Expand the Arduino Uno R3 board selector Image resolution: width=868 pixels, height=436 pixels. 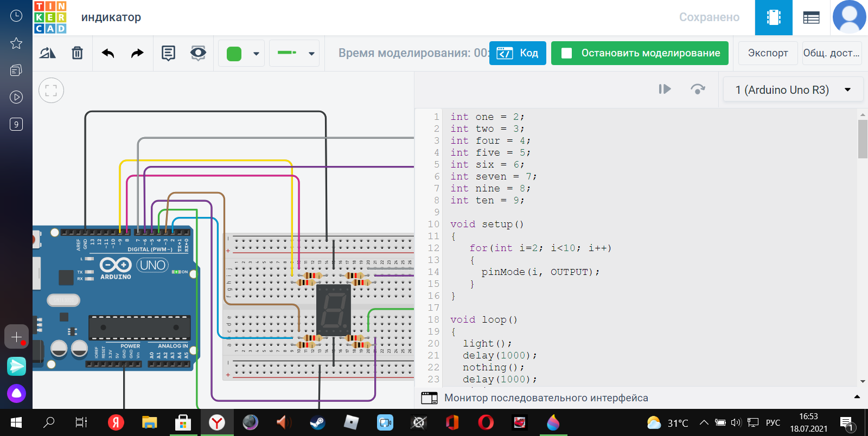coord(793,90)
